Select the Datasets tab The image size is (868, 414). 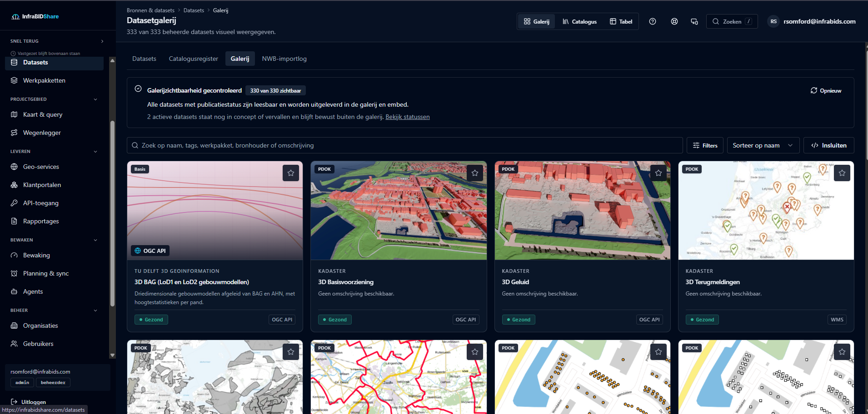tap(144, 59)
